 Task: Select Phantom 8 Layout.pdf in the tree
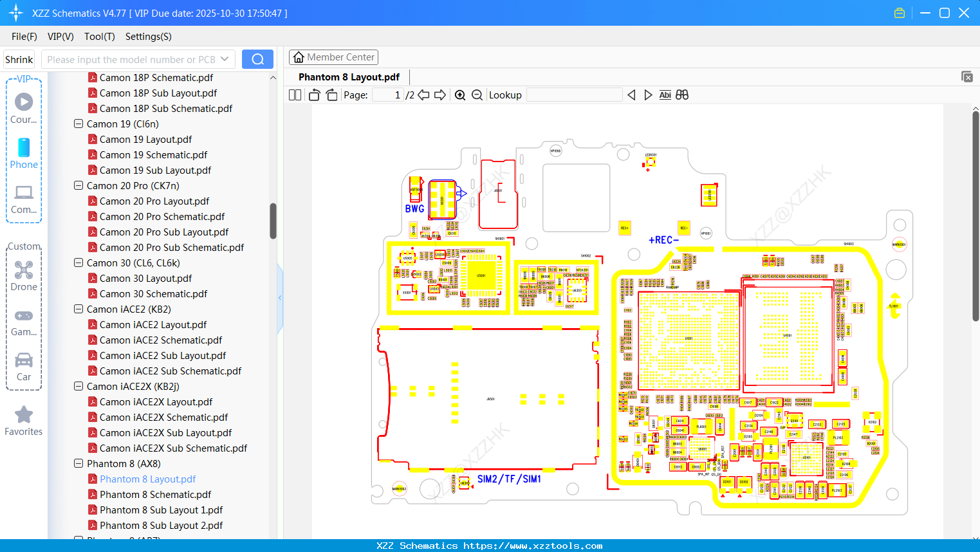(x=147, y=479)
